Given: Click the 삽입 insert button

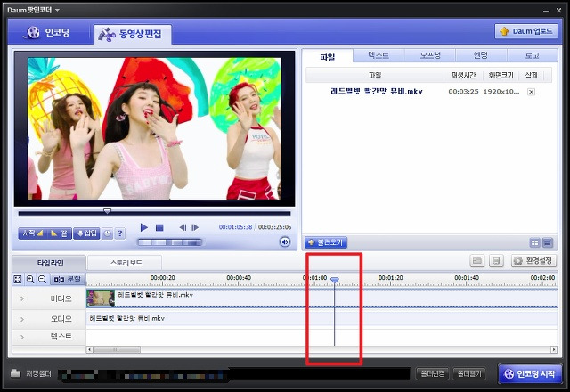Looking at the screenshot, I should point(86,233).
